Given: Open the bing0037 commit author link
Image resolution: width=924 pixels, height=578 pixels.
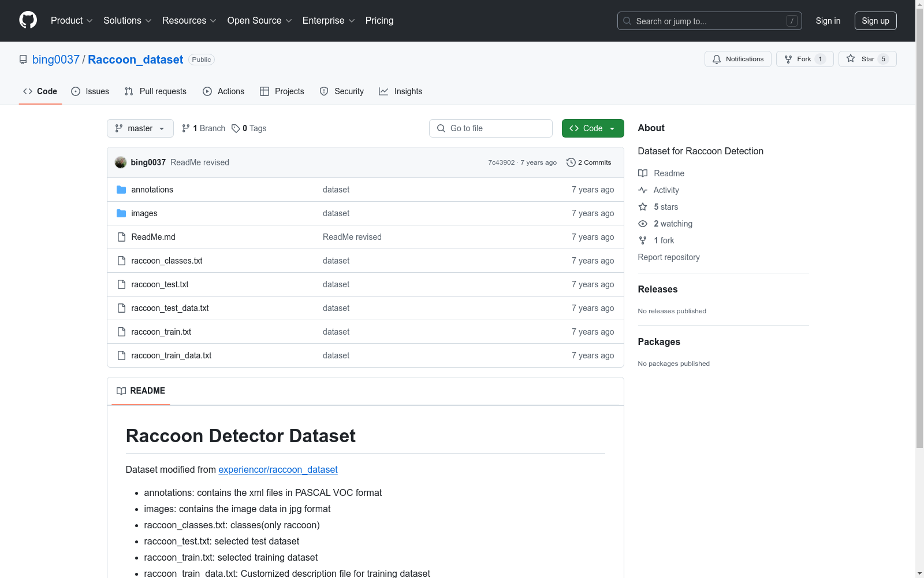Looking at the screenshot, I should coord(148,162).
